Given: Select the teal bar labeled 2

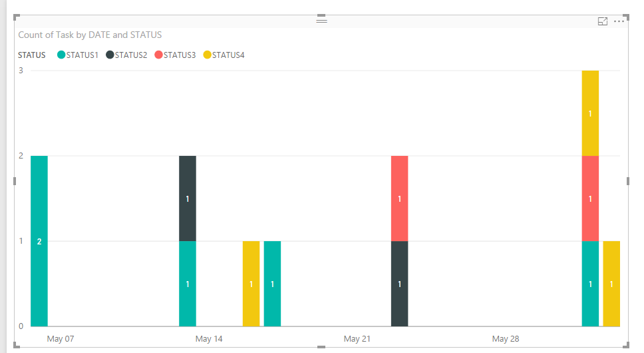Looking at the screenshot, I should (x=39, y=241).
